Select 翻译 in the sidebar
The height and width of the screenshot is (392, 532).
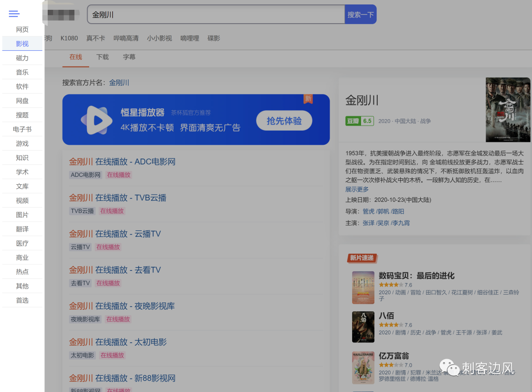(x=22, y=229)
